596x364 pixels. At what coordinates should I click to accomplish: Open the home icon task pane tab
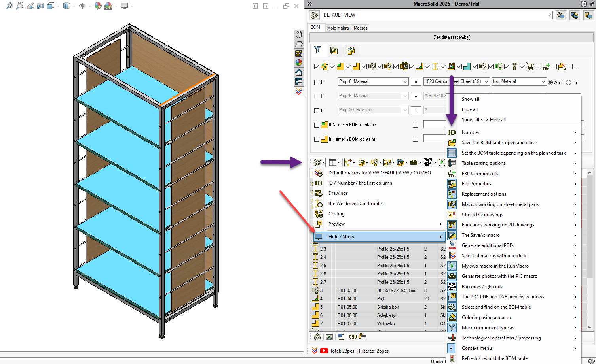tap(299, 72)
